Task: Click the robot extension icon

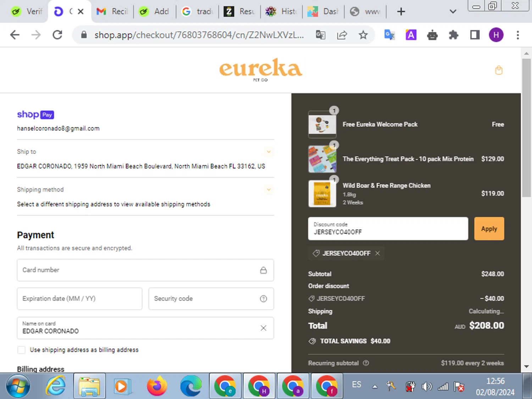Action: click(432, 35)
